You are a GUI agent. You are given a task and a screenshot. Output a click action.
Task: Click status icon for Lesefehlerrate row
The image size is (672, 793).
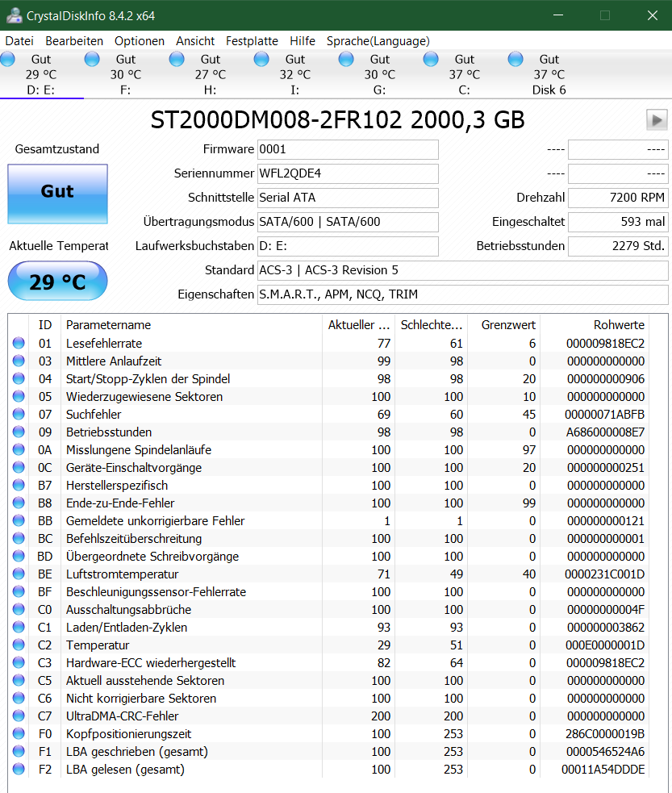point(19,343)
